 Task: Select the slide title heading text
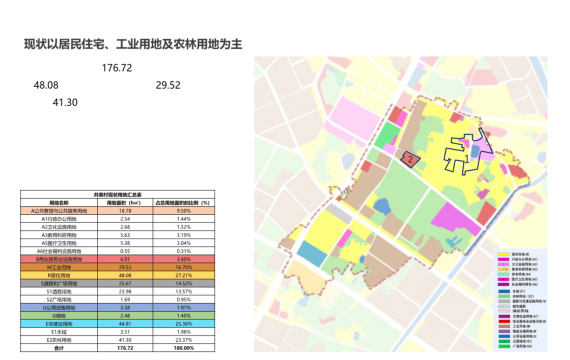tap(133, 44)
